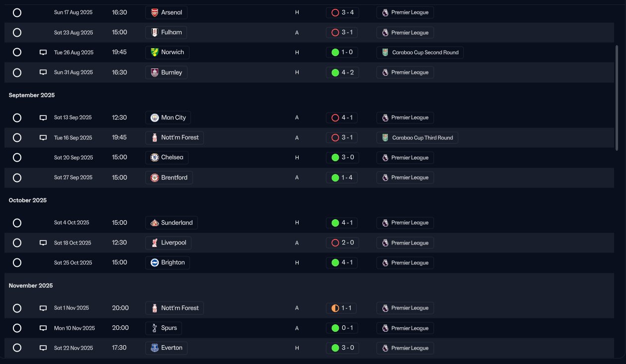Open Carabao Cup Third Round competition

coord(422,138)
